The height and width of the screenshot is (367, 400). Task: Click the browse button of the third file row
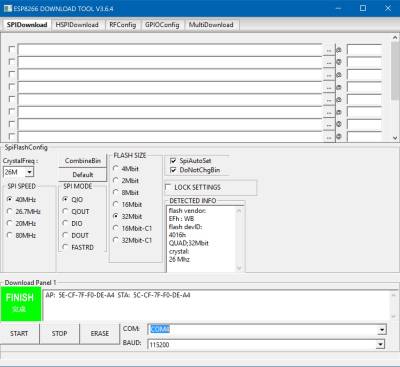[329, 75]
